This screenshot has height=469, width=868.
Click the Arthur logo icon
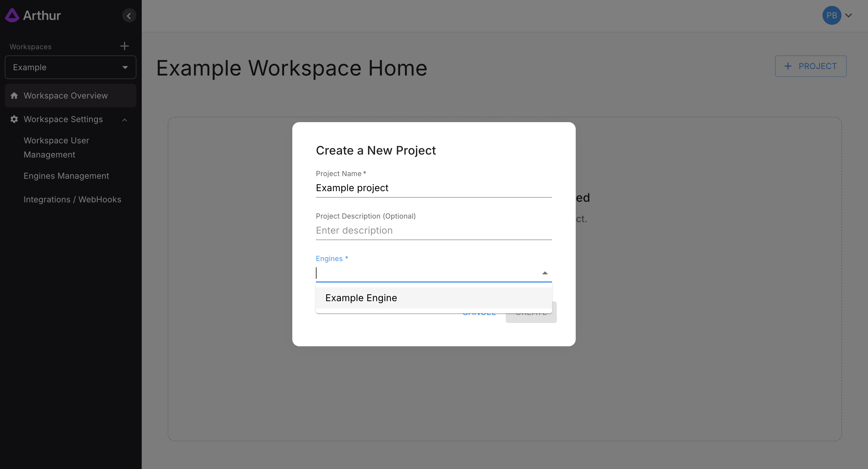12,16
